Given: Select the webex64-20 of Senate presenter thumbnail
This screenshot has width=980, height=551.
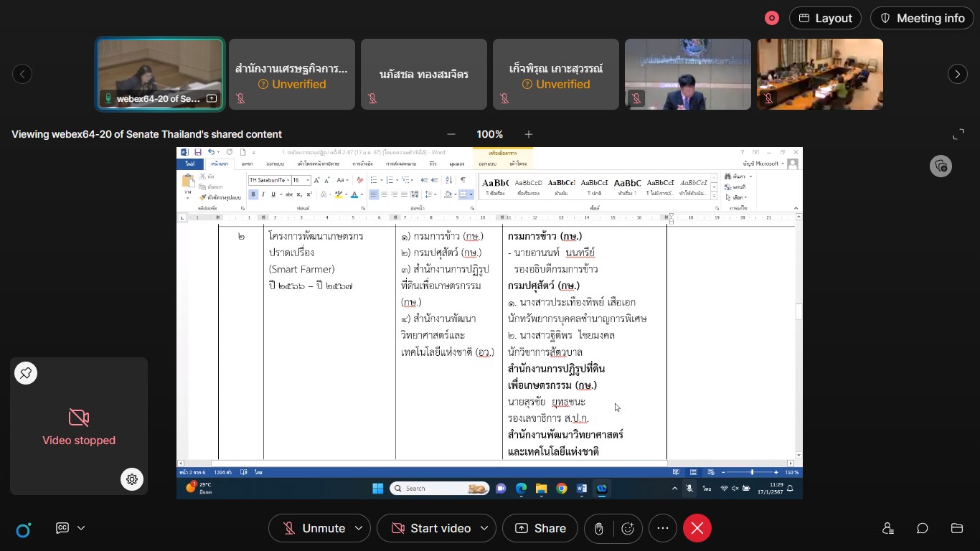Looking at the screenshot, I should (160, 74).
